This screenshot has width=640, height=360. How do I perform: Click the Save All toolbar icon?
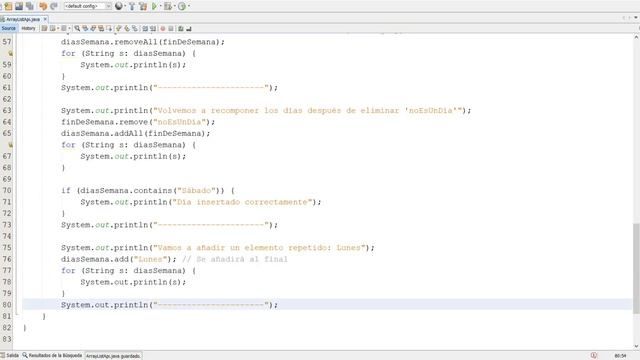[30, 6]
